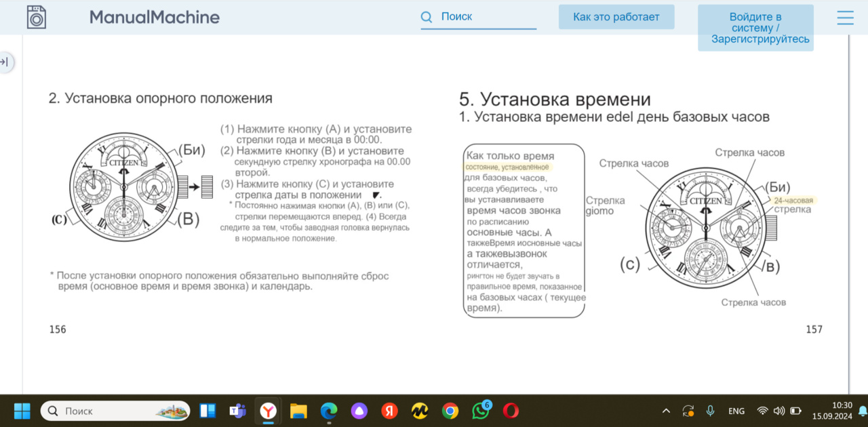Switch the ENG keyboard language indicator
Viewport: 868px width, 427px height.
click(736, 411)
